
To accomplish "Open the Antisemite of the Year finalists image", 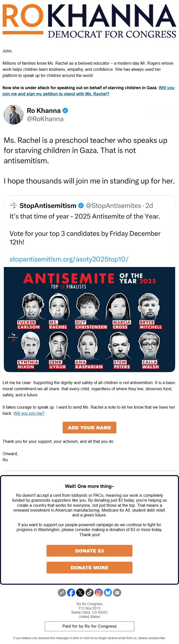I will [89, 319].
